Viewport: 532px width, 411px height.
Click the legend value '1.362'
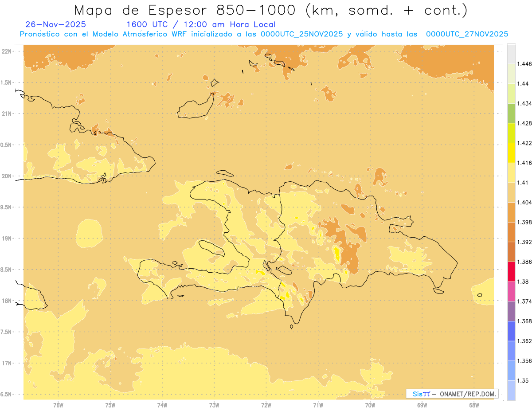tap(524, 341)
